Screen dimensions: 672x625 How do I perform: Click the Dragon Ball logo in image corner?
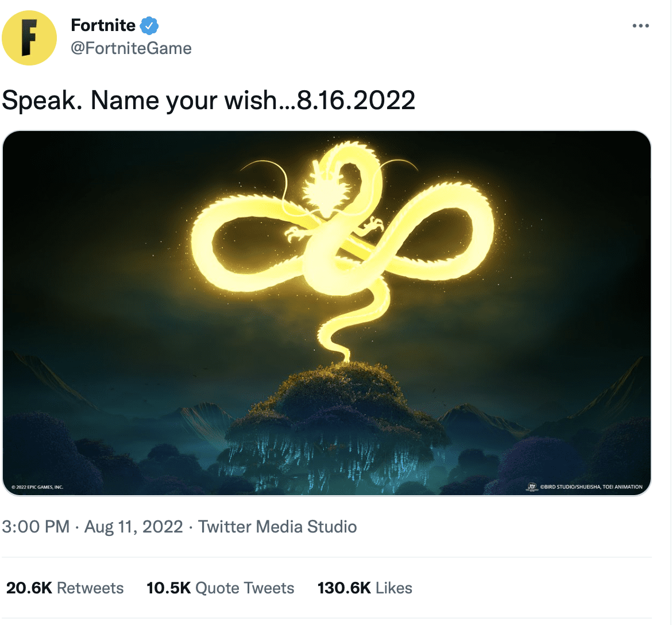532,487
